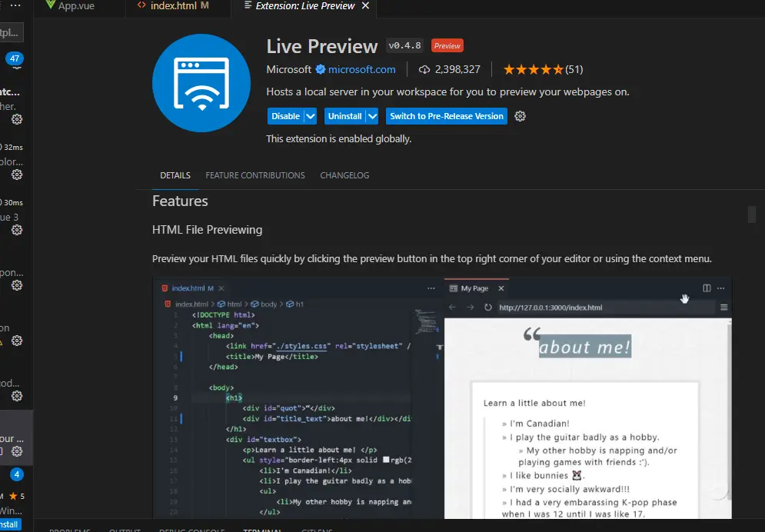The height and width of the screenshot is (532, 765).
Task: Click the extensions search box in sidebar
Action: 11,33
